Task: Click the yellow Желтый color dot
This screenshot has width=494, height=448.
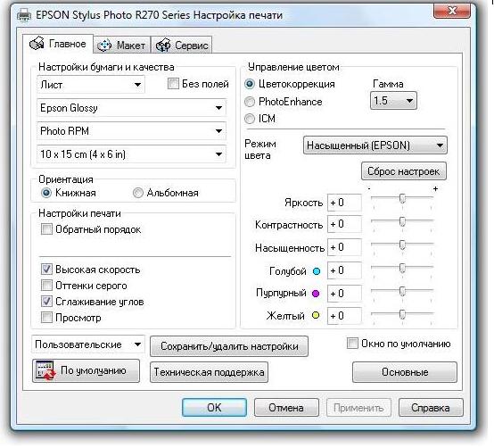Action: [316, 315]
